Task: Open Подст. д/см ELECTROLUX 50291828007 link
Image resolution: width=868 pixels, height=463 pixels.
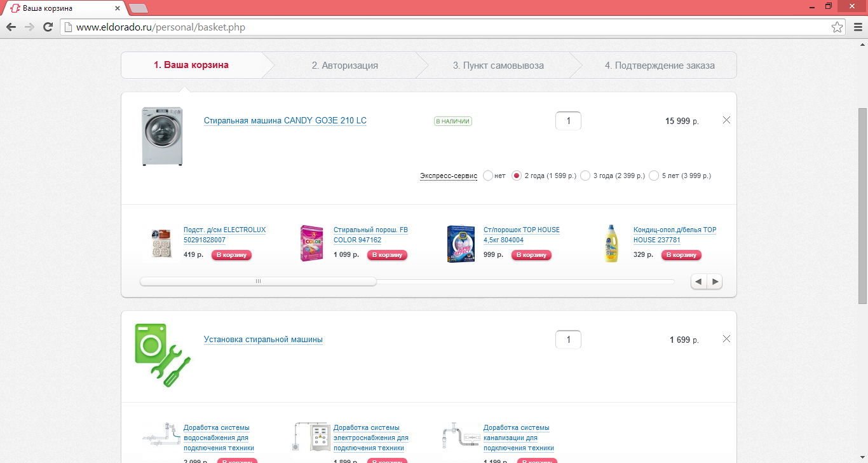Action: (225, 235)
